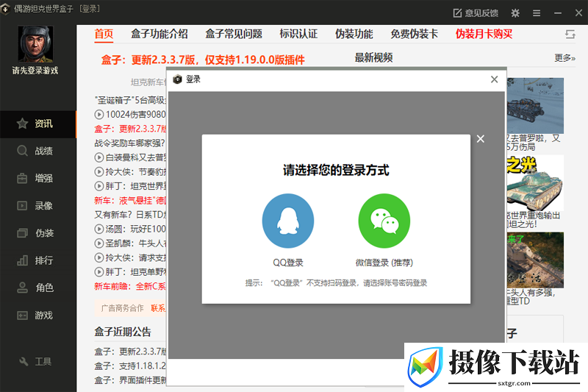The height and width of the screenshot is (392, 588).
Task: Open the 增强 toolbox sidebar item
Action: 38,178
